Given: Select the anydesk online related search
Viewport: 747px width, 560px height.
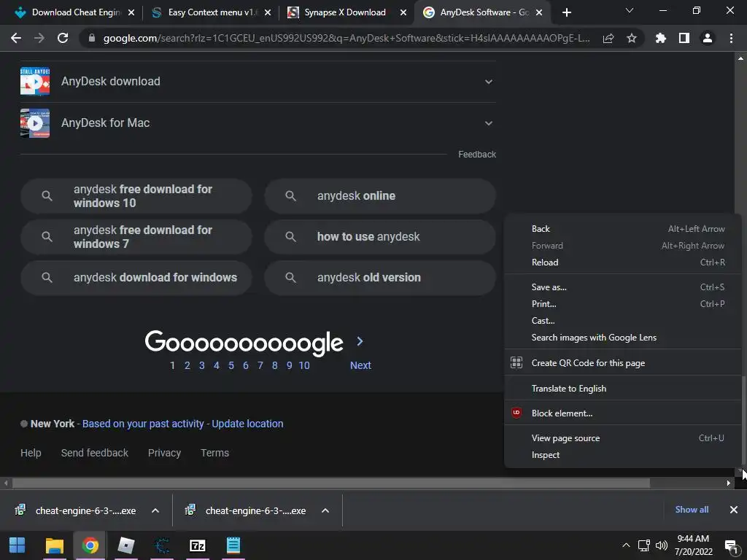Looking at the screenshot, I should point(380,195).
